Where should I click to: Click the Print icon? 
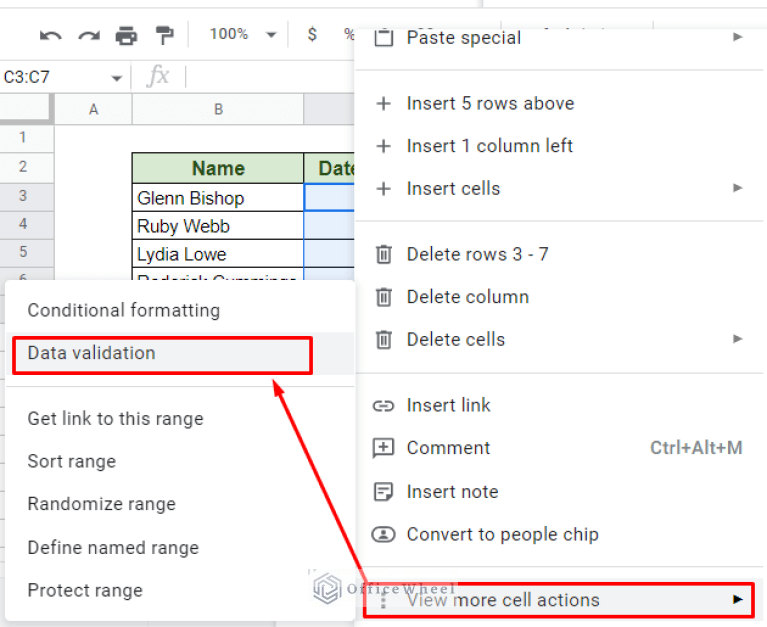(x=126, y=36)
